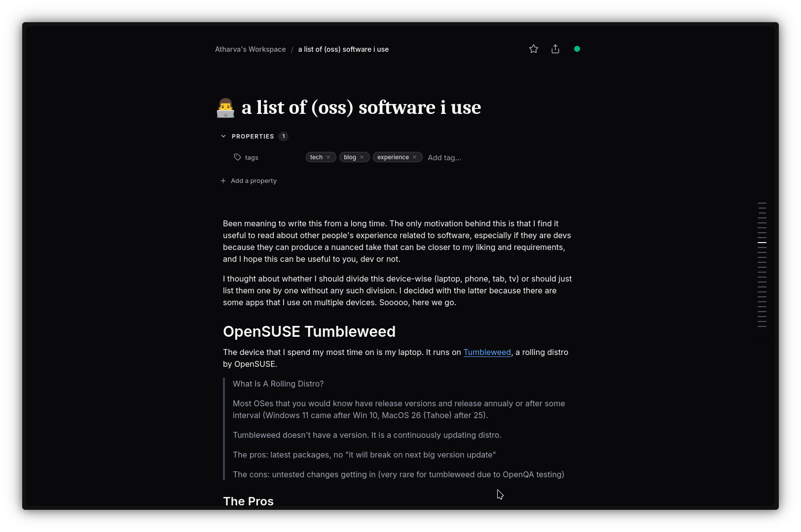Focus the Add tag input field
This screenshot has height=532, width=801.
pyautogui.click(x=444, y=158)
